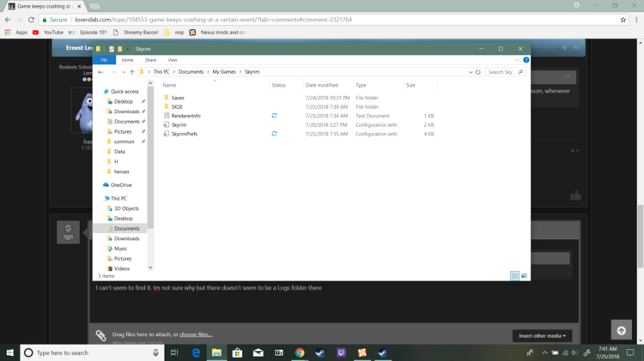Open Streamy Bacon! bookmark
This screenshot has height=361, width=644.
136,33
